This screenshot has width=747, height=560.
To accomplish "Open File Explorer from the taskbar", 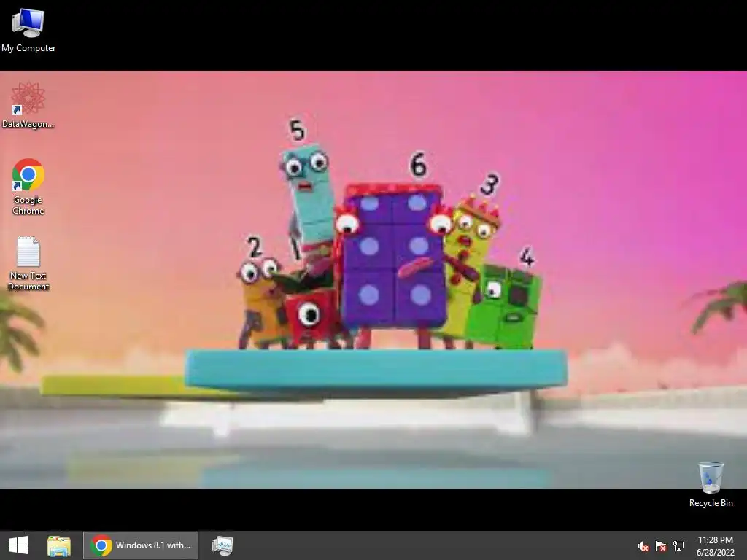I will [59, 545].
